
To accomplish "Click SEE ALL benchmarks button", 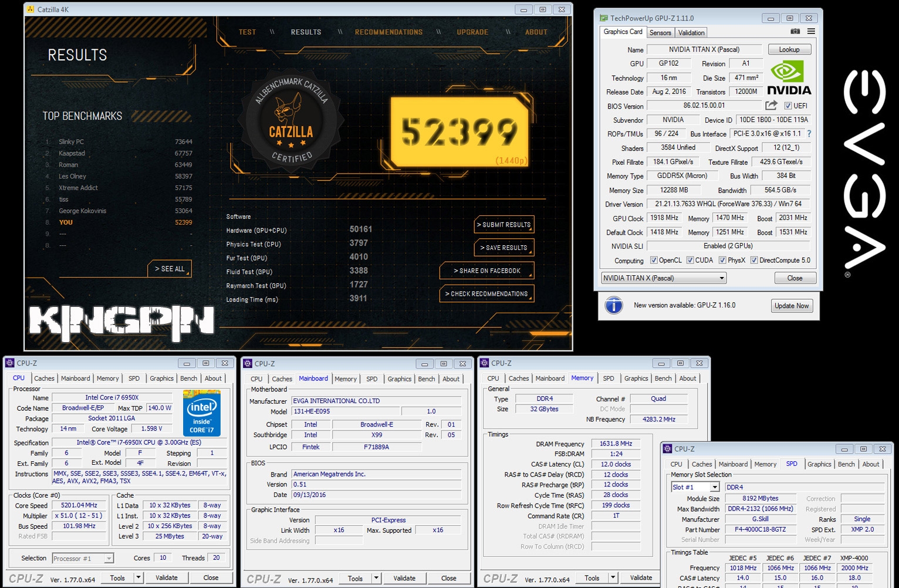I will pos(170,269).
